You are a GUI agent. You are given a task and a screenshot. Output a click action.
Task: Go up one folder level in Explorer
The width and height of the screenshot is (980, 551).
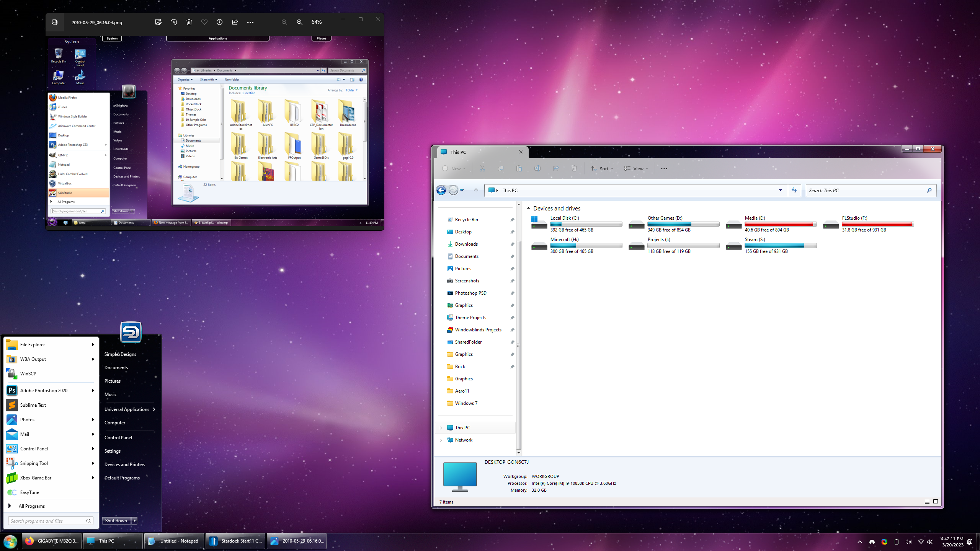[476, 190]
